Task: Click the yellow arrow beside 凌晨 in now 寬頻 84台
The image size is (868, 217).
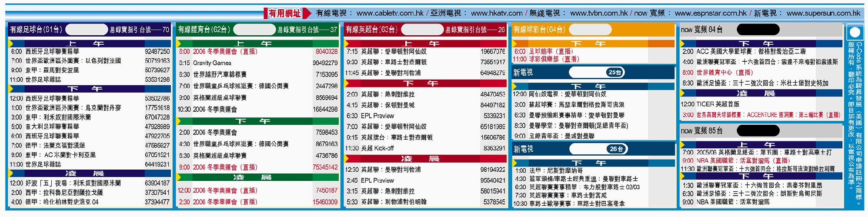Action: 682,93
